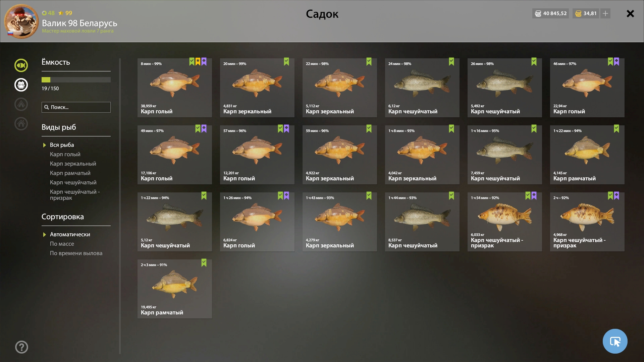Click the silver coins balance 40 845,52
The image size is (644, 362).
550,13
